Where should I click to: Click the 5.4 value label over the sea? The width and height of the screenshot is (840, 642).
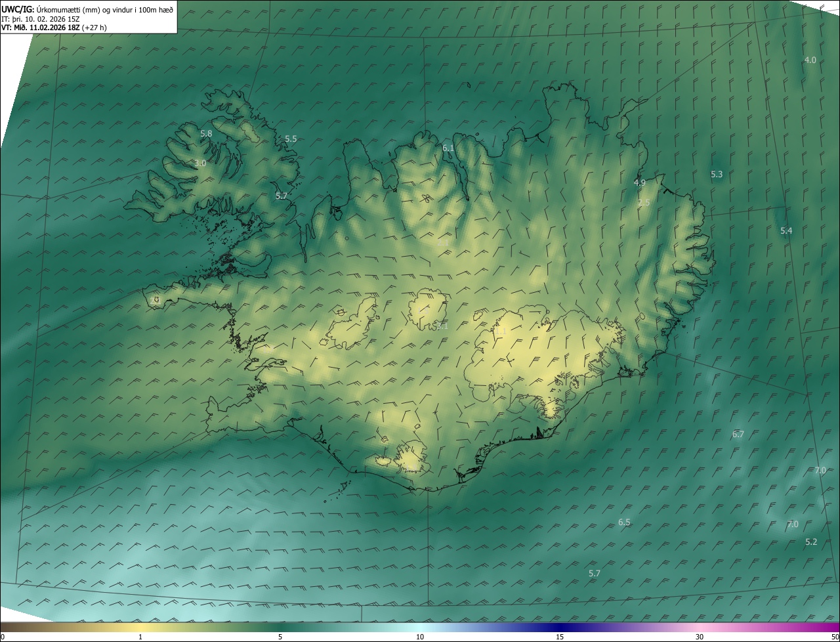click(786, 230)
